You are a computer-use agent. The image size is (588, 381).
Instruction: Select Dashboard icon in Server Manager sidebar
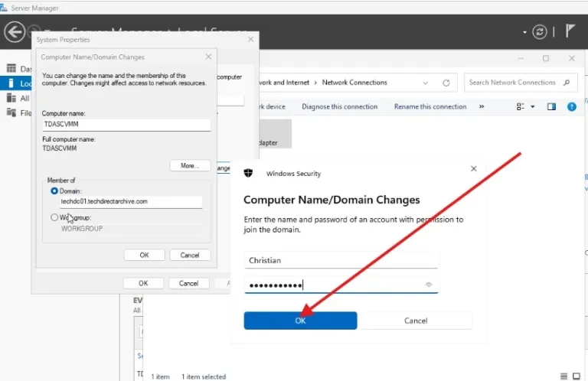(11, 68)
